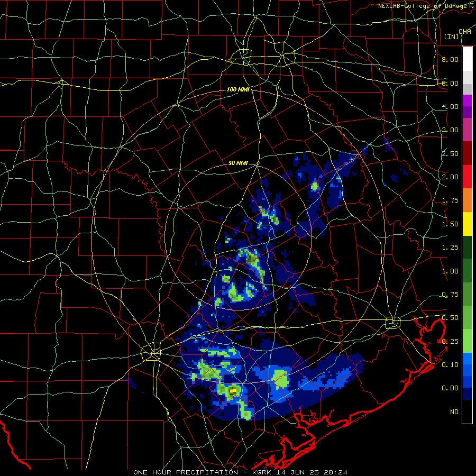Click the "1.00" legend value

point(450,271)
